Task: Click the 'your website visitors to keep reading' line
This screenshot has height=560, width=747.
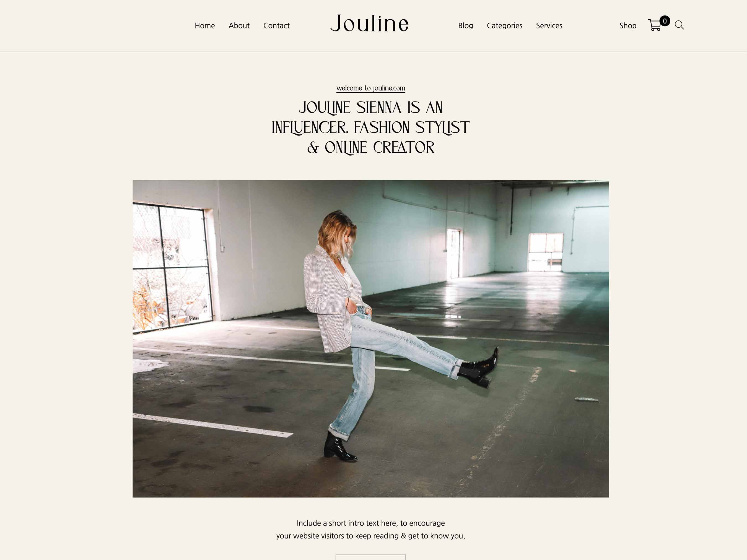Action: point(370,536)
